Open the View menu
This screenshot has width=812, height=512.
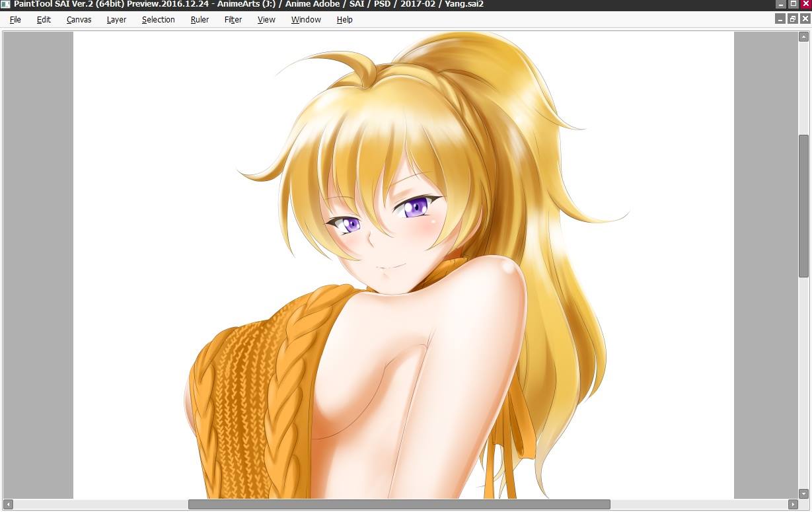pos(266,20)
